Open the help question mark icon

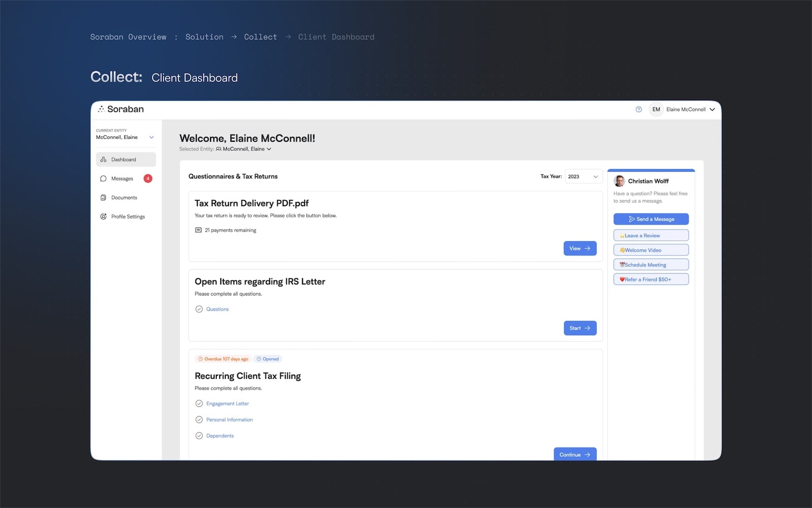(x=638, y=109)
